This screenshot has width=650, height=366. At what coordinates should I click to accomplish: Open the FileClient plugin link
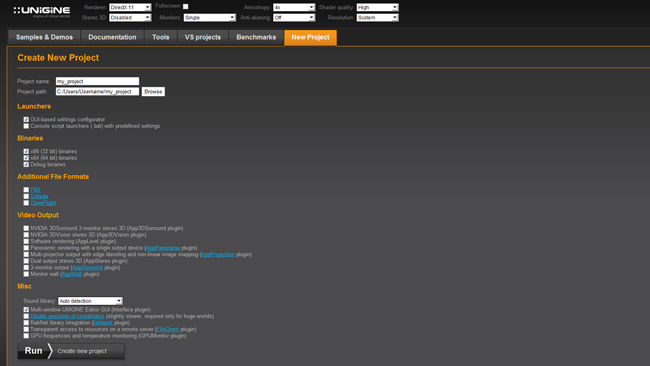tap(167, 330)
